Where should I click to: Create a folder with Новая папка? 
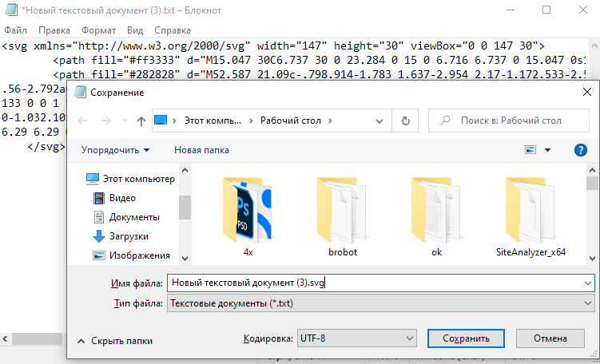point(201,150)
